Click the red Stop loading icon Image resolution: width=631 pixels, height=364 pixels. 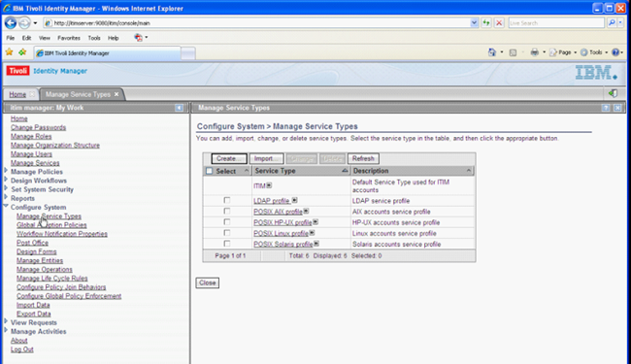tap(499, 23)
